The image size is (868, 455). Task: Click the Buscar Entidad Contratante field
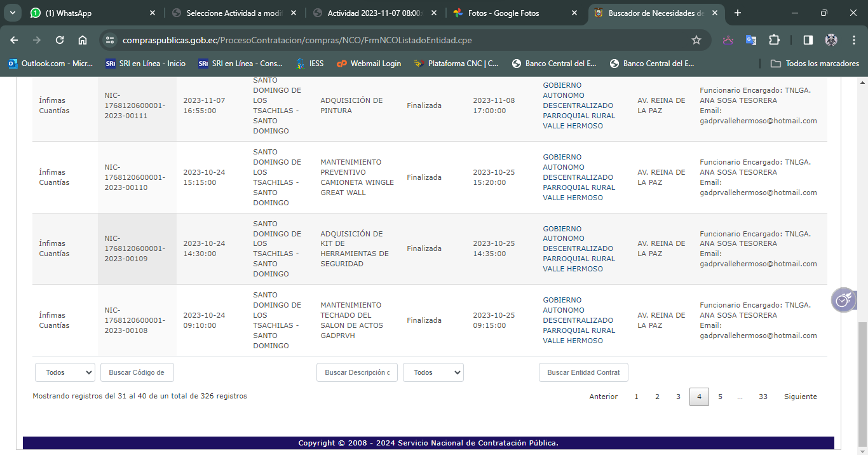(583, 372)
